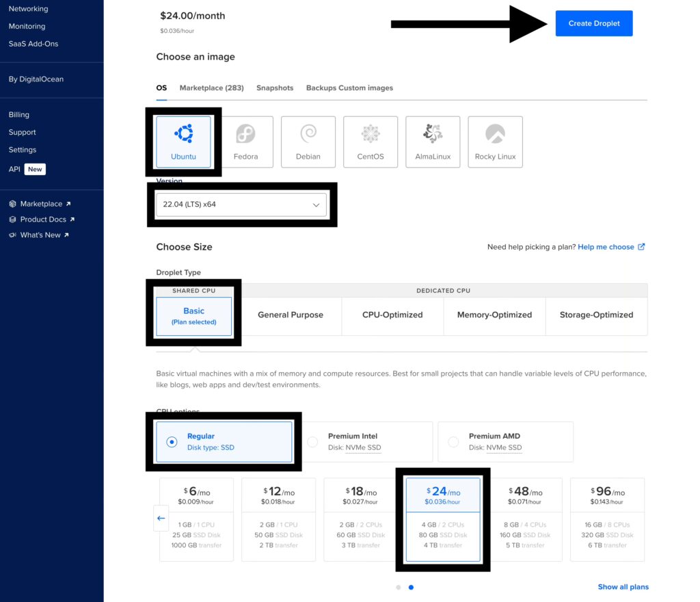Open the By DigitalOcean sidebar section
Image resolution: width=700 pixels, height=602 pixels.
click(x=36, y=79)
